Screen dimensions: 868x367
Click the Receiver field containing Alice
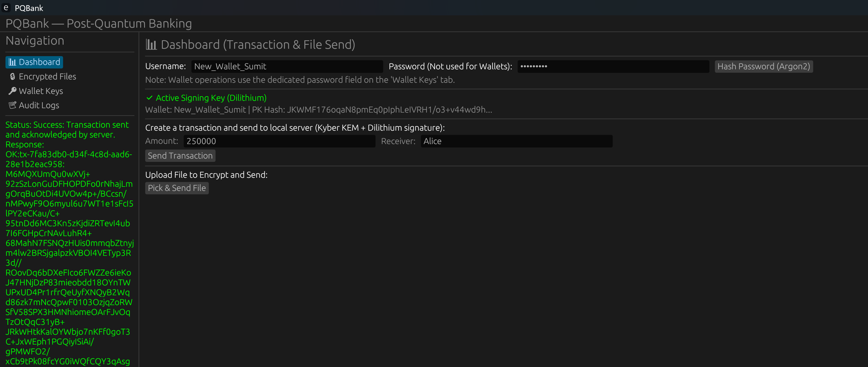(516, 141)
